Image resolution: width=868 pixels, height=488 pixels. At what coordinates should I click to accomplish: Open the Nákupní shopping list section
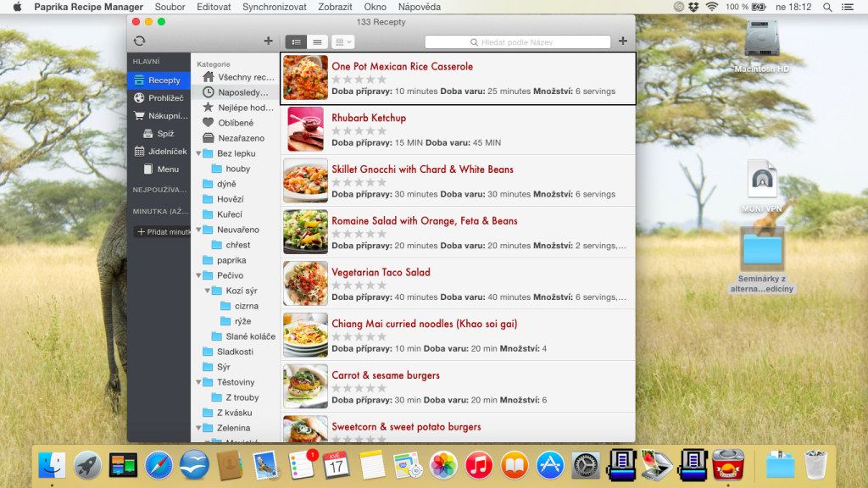pyautogui.click(x=159, y=115)
